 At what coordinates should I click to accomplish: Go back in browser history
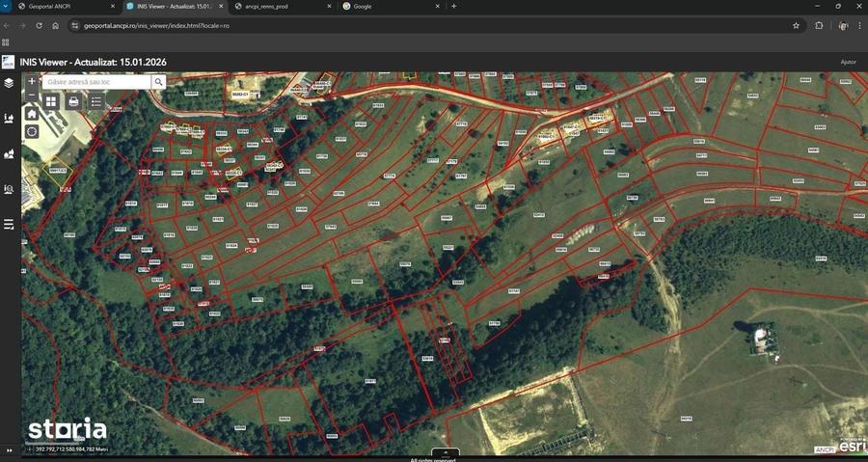coord(7,25)
